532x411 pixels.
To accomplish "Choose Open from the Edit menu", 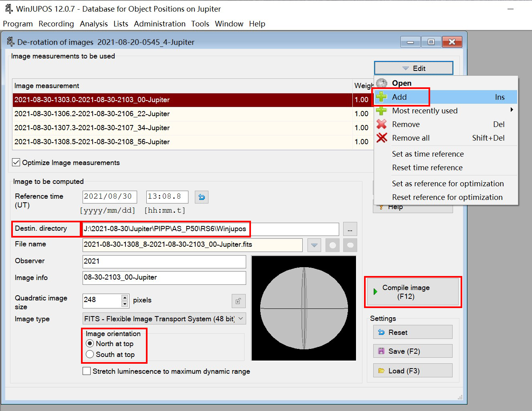I will [x=446, y=83].
